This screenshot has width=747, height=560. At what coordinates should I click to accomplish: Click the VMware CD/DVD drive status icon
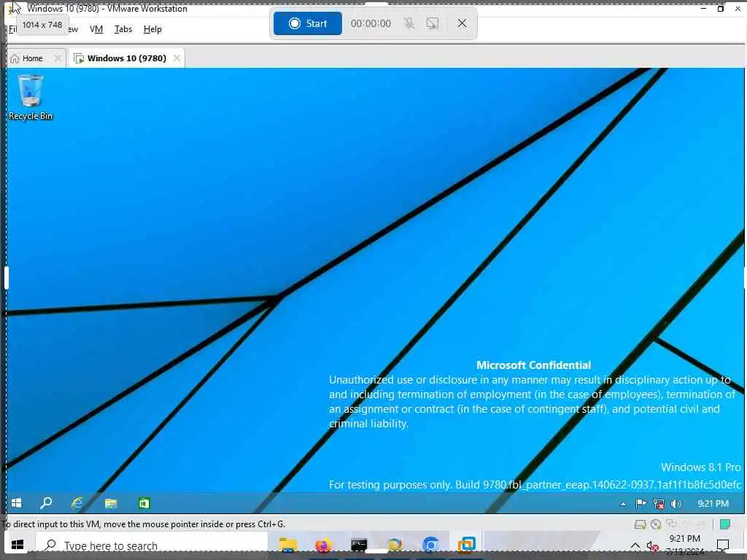pyautogui.click(x=656, y=524)
